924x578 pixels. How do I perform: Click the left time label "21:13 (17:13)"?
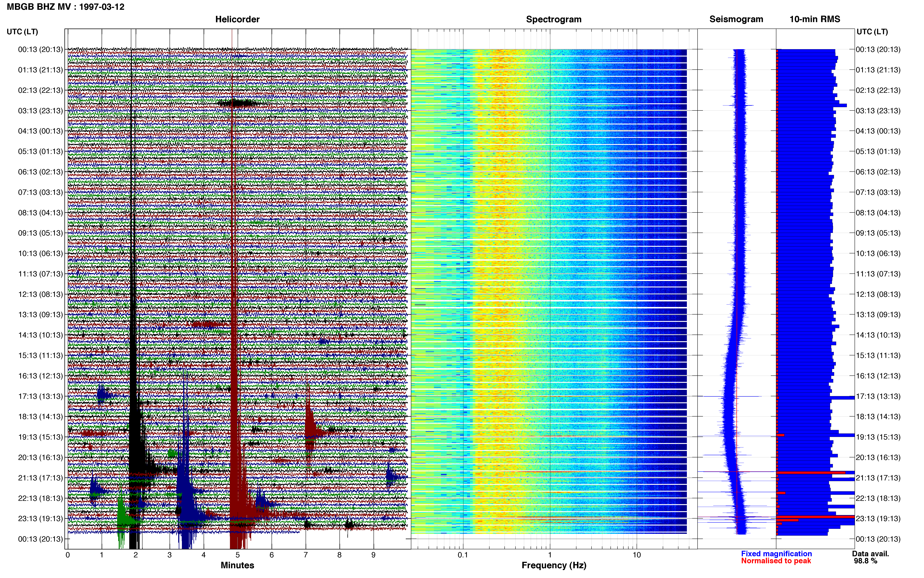41,477
